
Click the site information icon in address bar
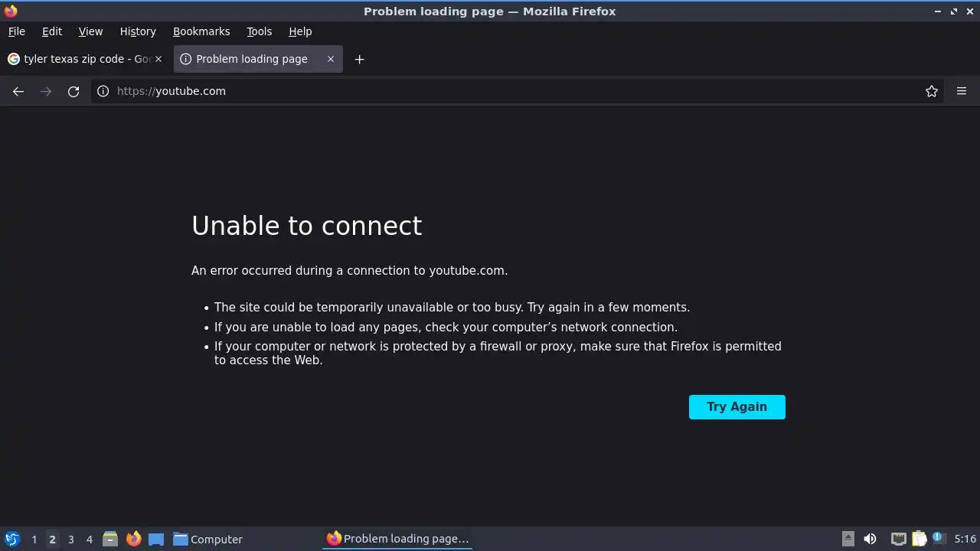(x=103, y=91)
